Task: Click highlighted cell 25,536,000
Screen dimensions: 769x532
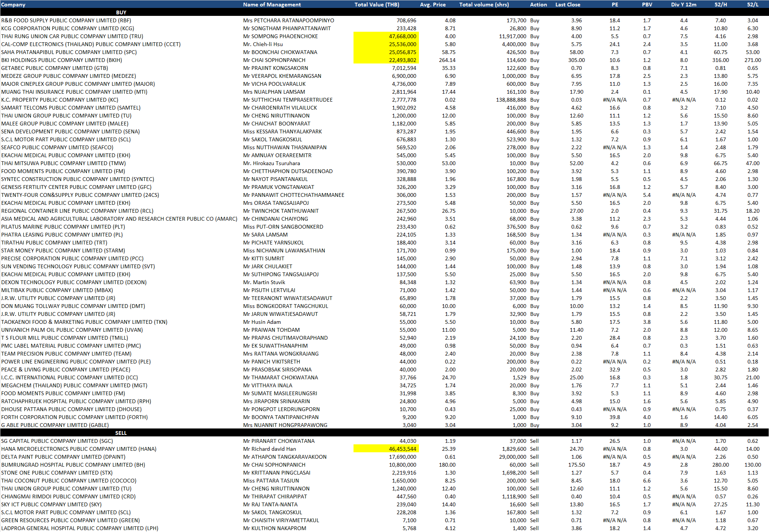Action: coord(402,44)
